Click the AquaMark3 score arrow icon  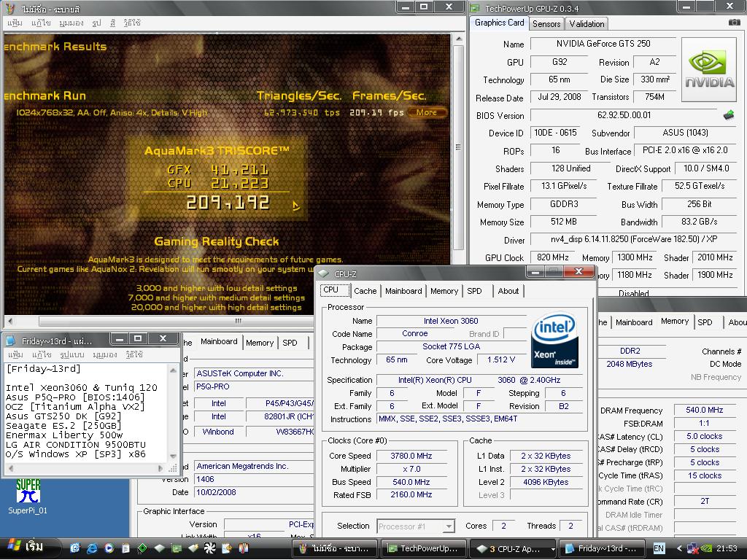[x=296, y=206]
